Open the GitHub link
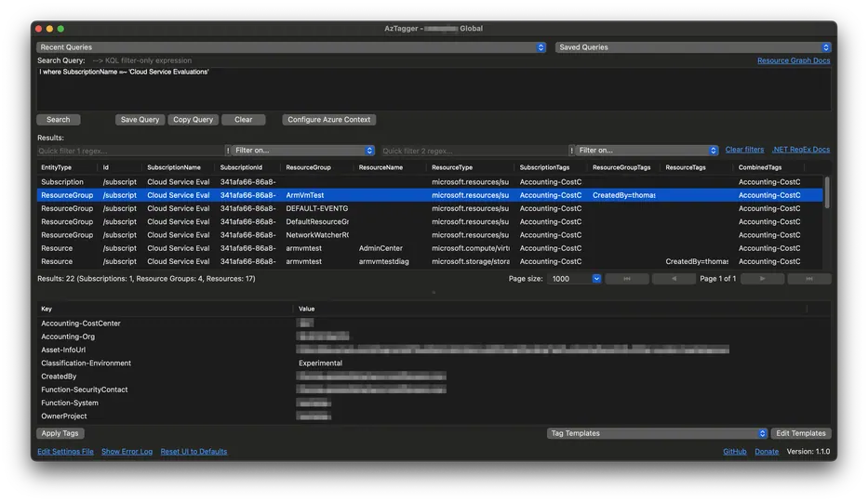Image resolution: width=868 pixels, height=502 pixels. coord(735,452)
